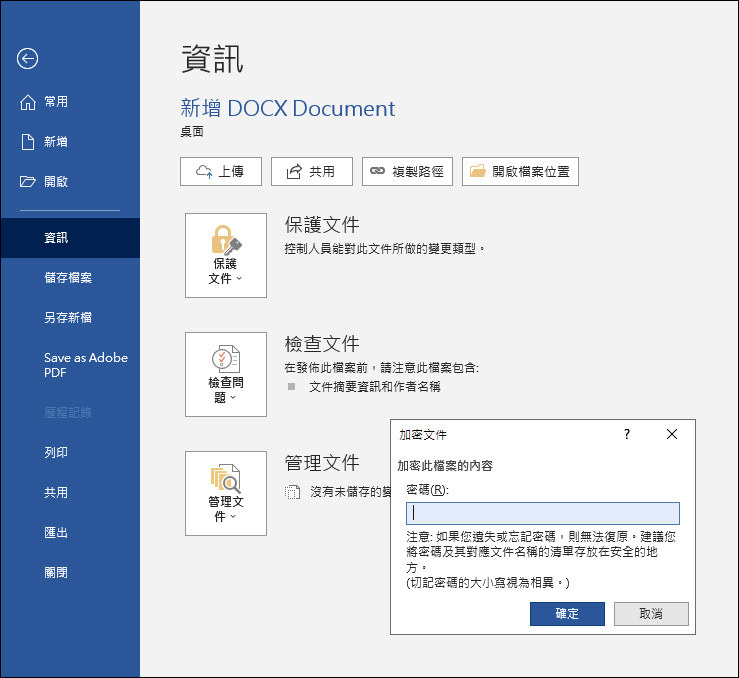Click the folder icon in 開啟檔案位置
Screen dimensions: 739x678
tap(477, 171)
